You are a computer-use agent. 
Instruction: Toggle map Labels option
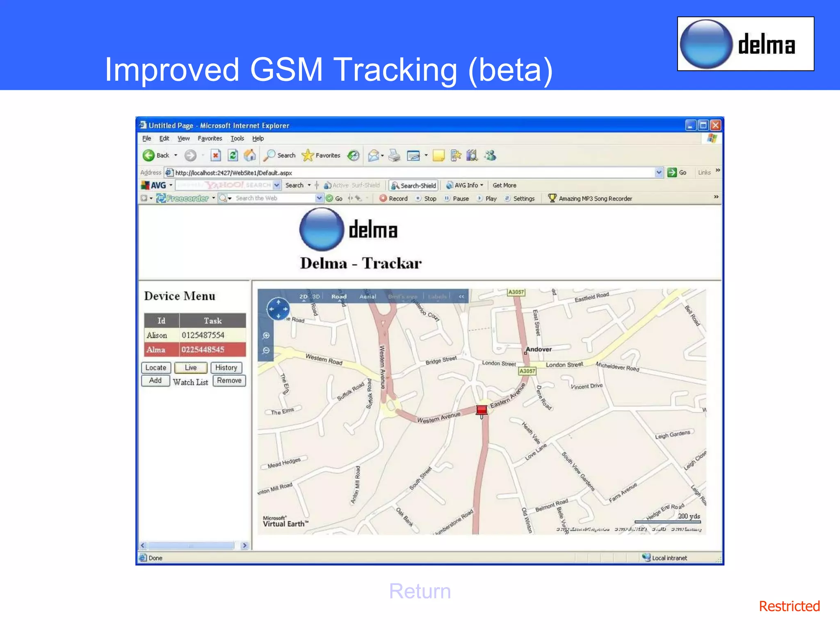tap(438, 296)
